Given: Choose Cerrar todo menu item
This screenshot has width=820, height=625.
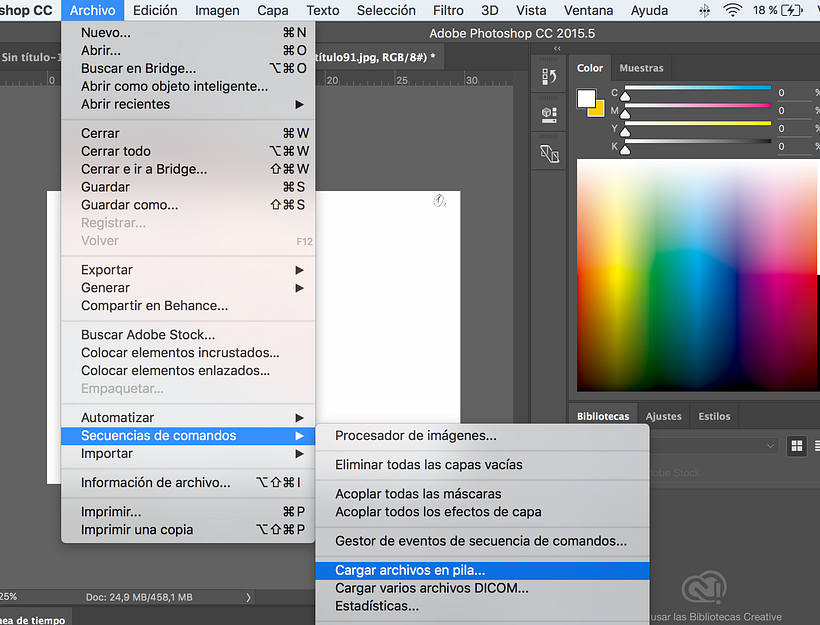Looking at the screenshot, I should pyautogui.click(x=188, y=151).
